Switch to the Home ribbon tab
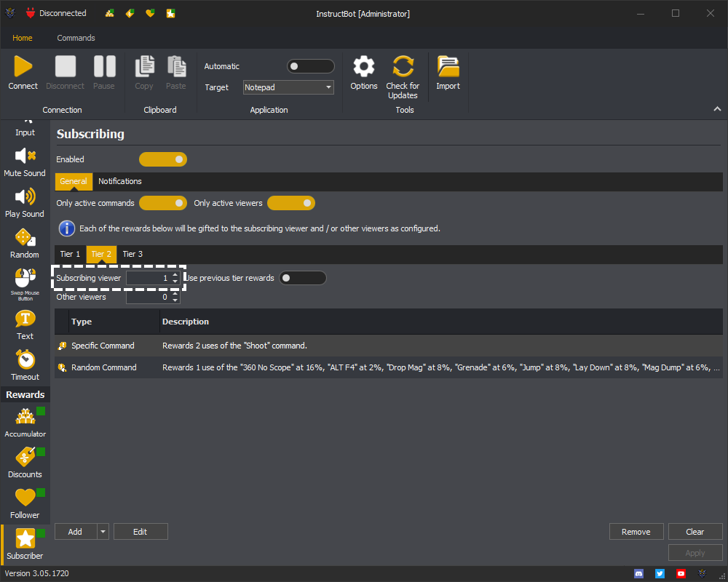 (23, 38)
